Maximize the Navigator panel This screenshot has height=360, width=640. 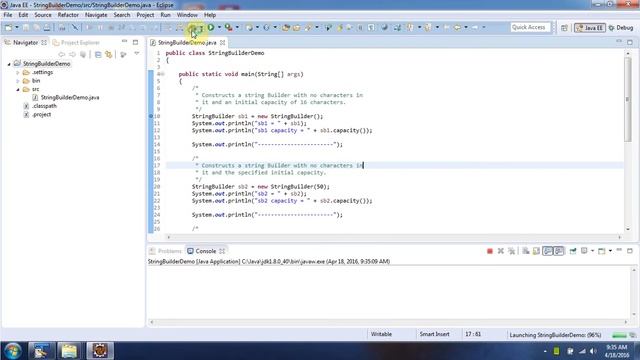pyautogui.click(x=136, y=42)
